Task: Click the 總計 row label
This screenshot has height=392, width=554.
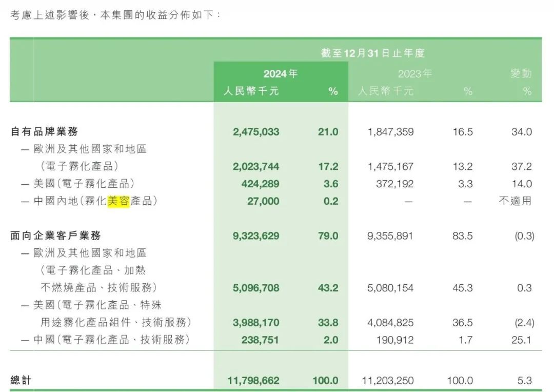Action: point(21,381)
